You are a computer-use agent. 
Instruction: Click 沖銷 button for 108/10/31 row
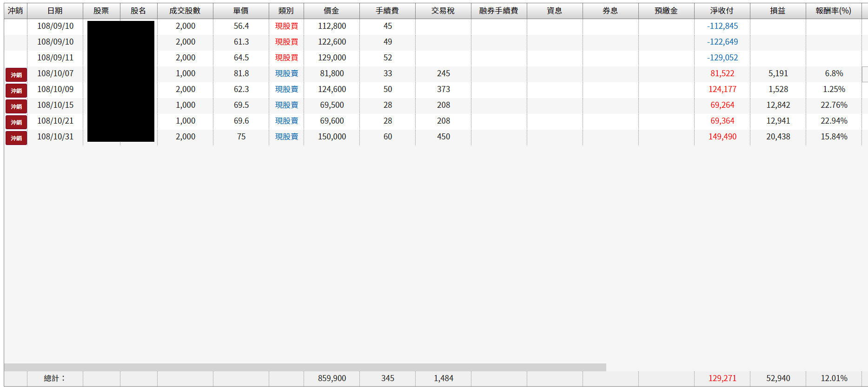point(16,138)
